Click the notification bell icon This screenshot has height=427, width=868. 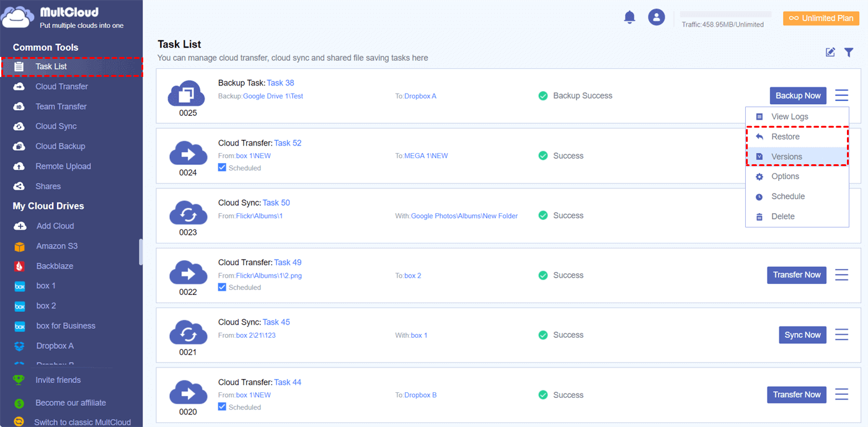click(x=629, y=17)
